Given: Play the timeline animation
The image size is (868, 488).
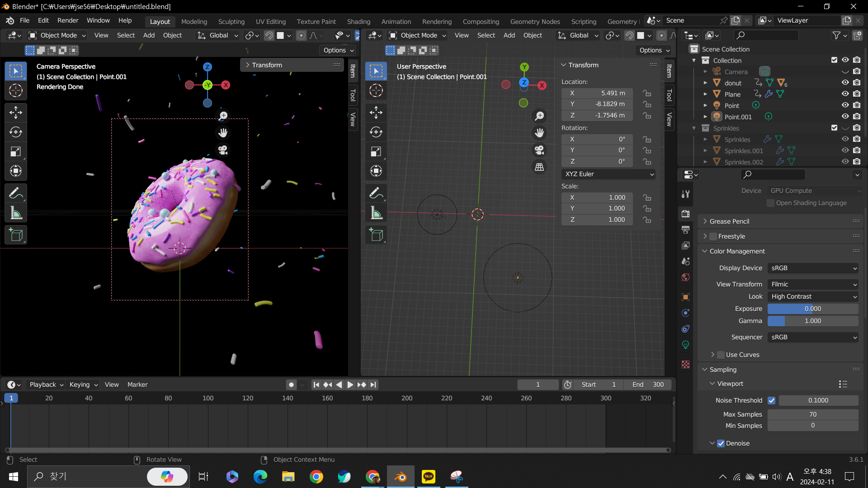Looking at the screenshot, I should point(350,385).
